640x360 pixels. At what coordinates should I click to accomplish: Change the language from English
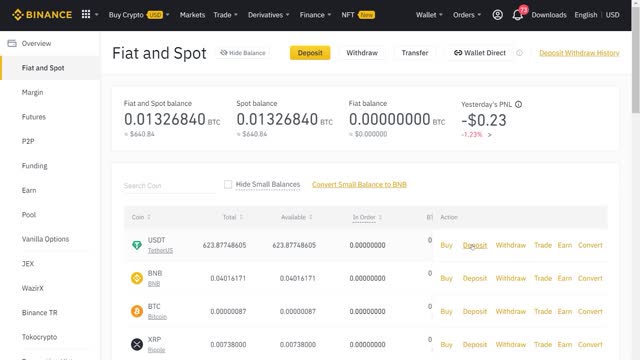[x=585, y=15]
